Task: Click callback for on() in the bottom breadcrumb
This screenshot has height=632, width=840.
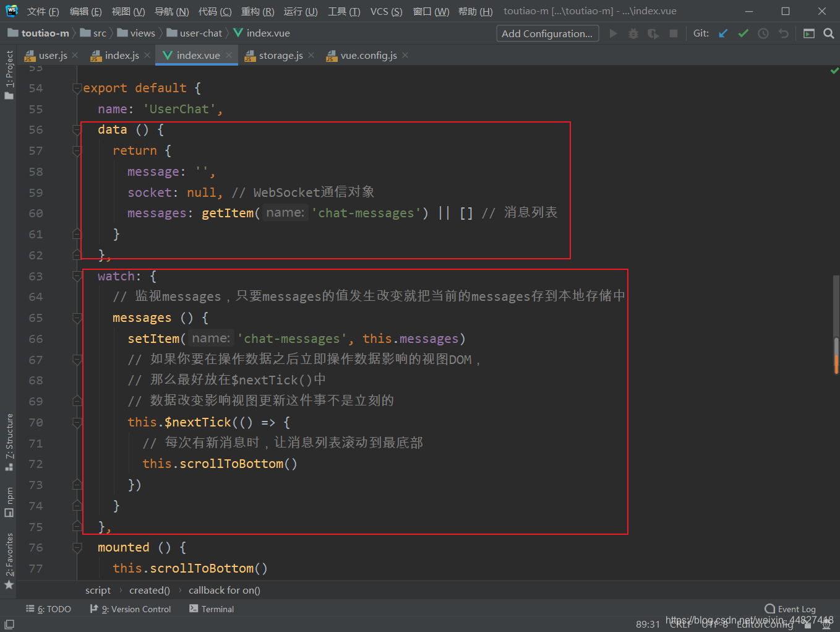Action: point(225,591)
